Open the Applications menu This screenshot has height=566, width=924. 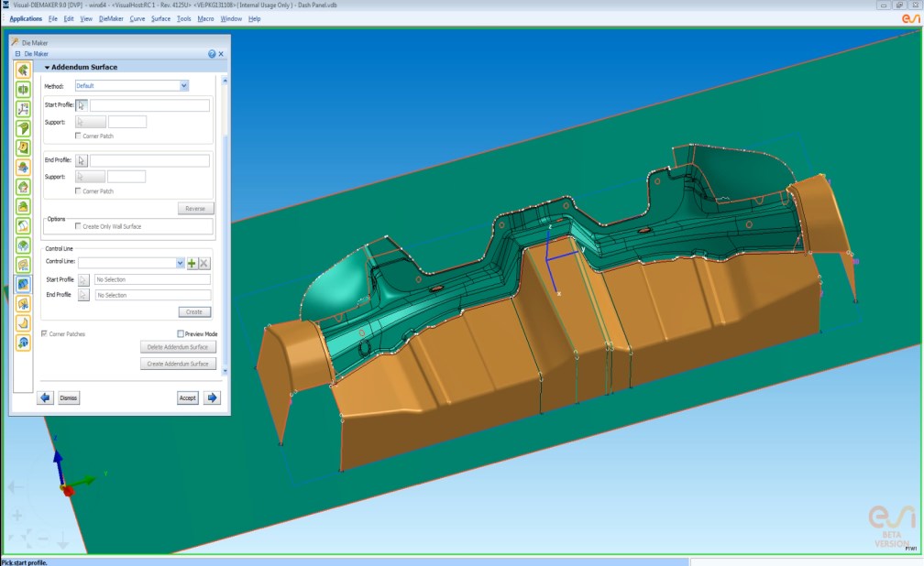[26, 19]
